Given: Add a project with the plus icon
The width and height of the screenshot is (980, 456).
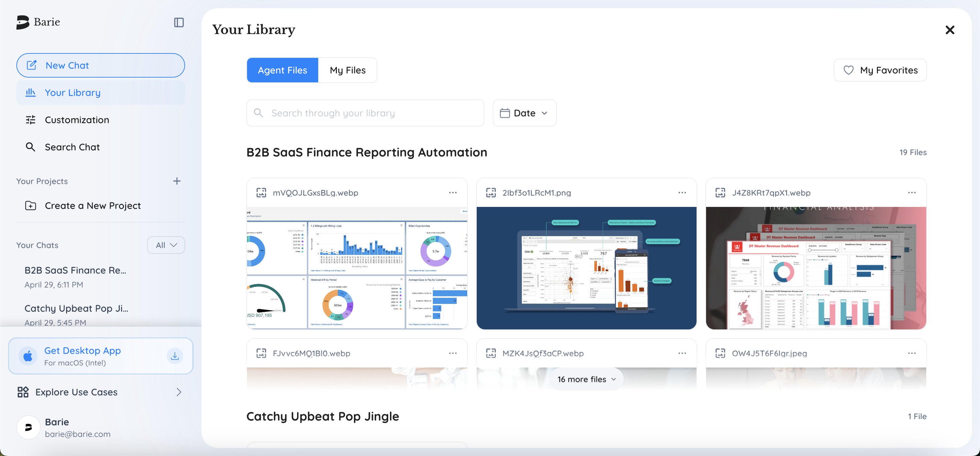Looking at the screenshot, I should (177, 181).
